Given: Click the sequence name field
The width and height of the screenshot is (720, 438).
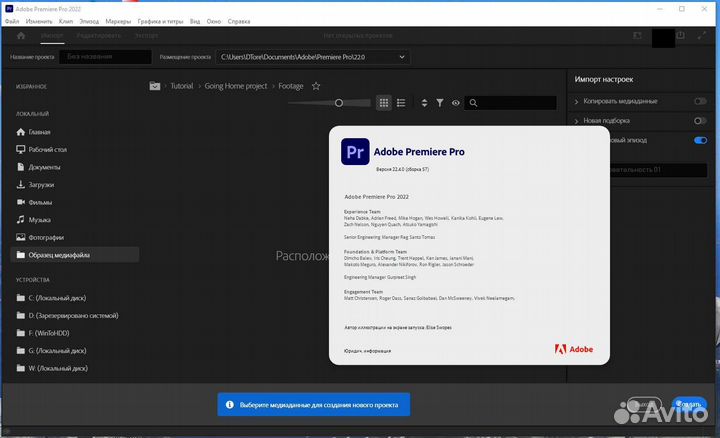Looking at the screenshot, I should (659, 170).
